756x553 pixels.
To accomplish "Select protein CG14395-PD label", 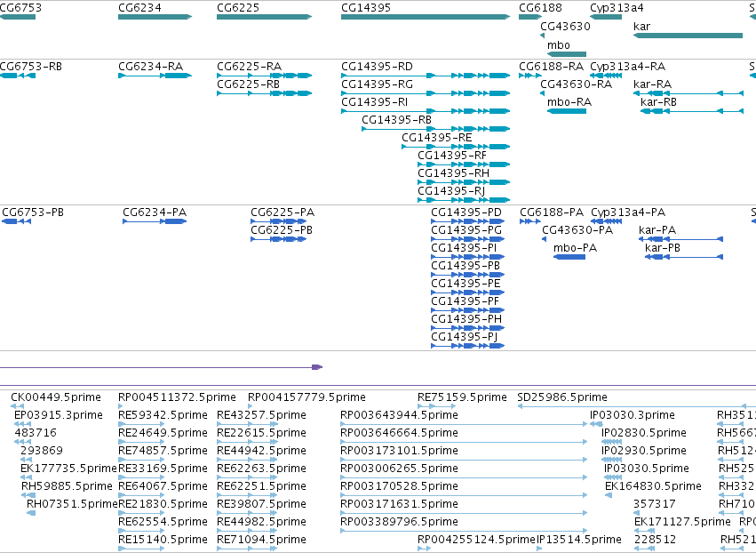I will point(466,212).
